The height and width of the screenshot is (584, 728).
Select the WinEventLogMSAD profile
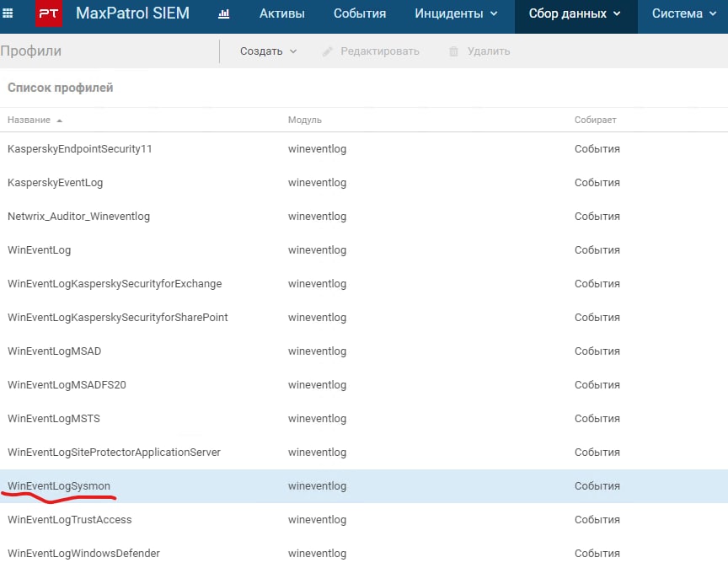(x=364, y=351)
